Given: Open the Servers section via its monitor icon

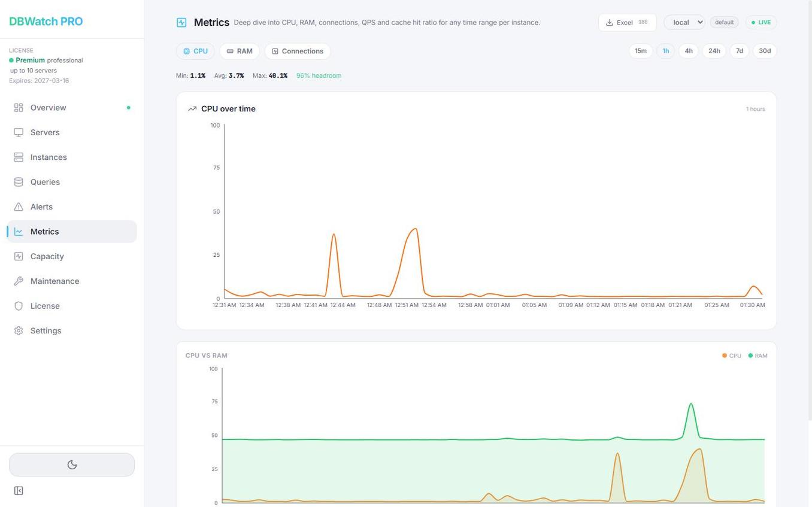Looking at the screenshot, I should click(19, 132).
